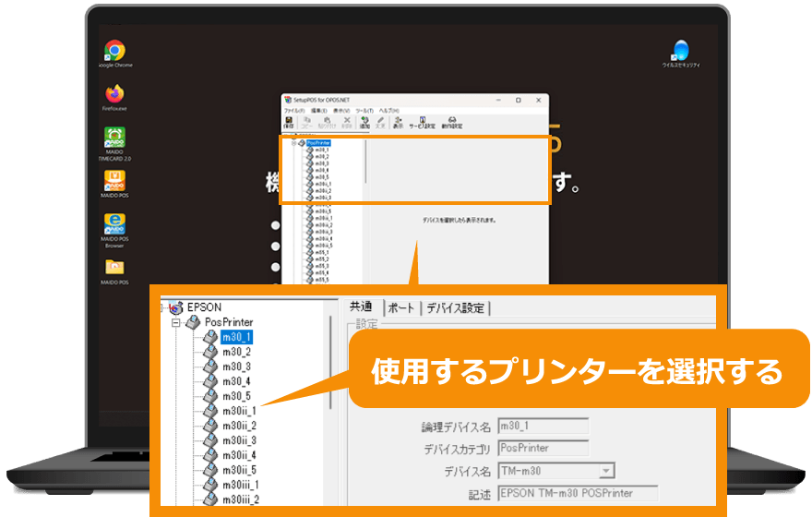This screenshot has width=812, height=517.
Task: Open the yellow MAIDO POS app icon
Action: pyautogui.click(x=114, y=181)
